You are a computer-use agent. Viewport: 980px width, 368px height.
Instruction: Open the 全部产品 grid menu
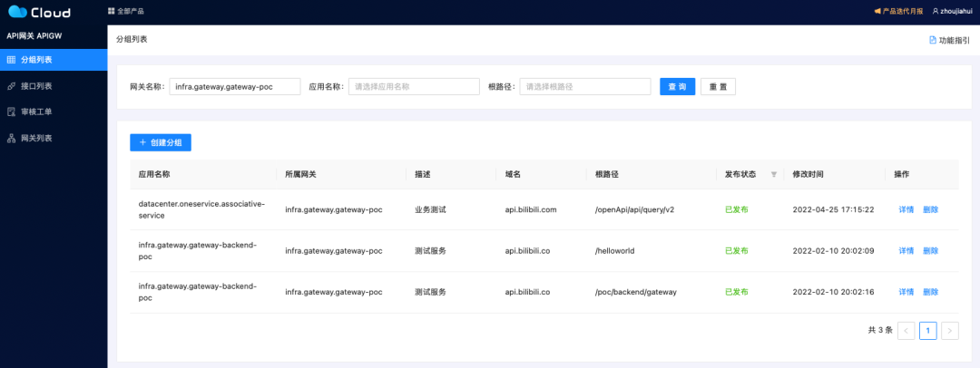[125, 11]
